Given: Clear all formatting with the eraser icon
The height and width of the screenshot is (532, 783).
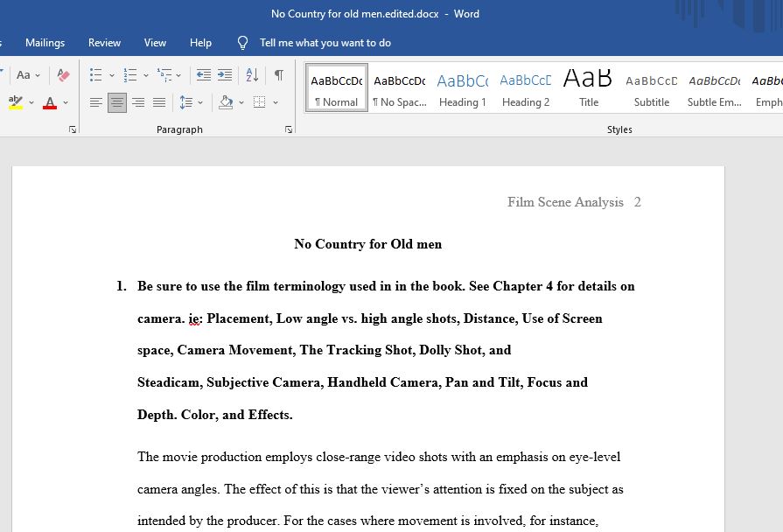Looking at the screenshot, I should [x=63, y=75].
